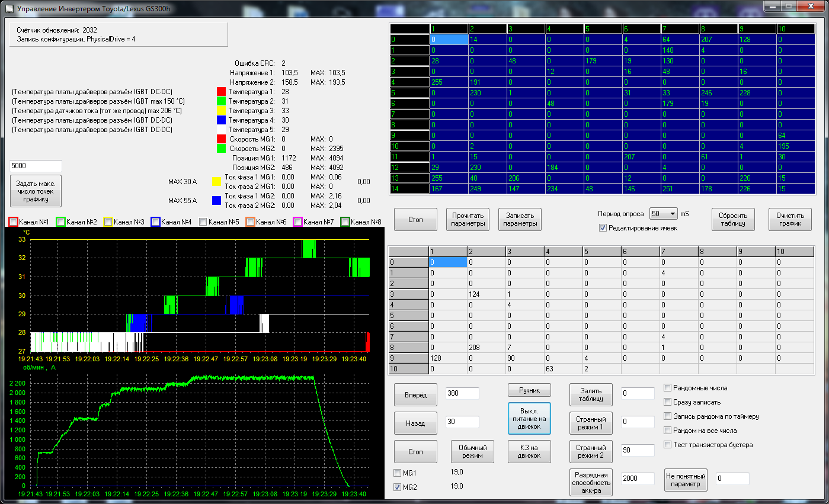Click the max graph points field showing 5000

[x=36, y=166]
